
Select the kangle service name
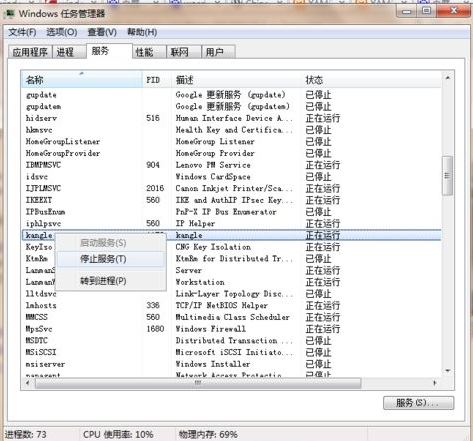point(39,235)
